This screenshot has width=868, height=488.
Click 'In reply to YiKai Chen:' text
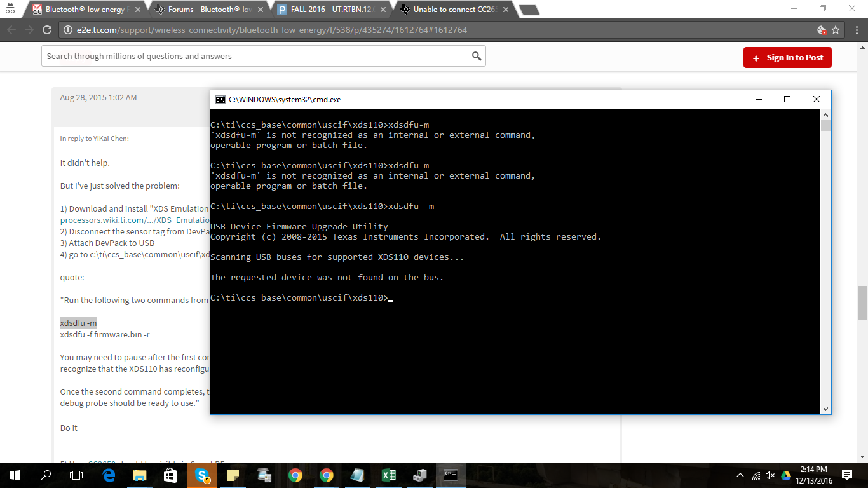(x=95, y=139)
